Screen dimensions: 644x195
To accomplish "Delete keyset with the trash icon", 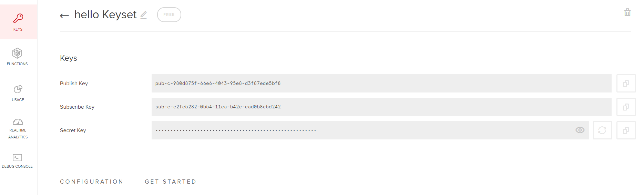I will pos(627,12).
